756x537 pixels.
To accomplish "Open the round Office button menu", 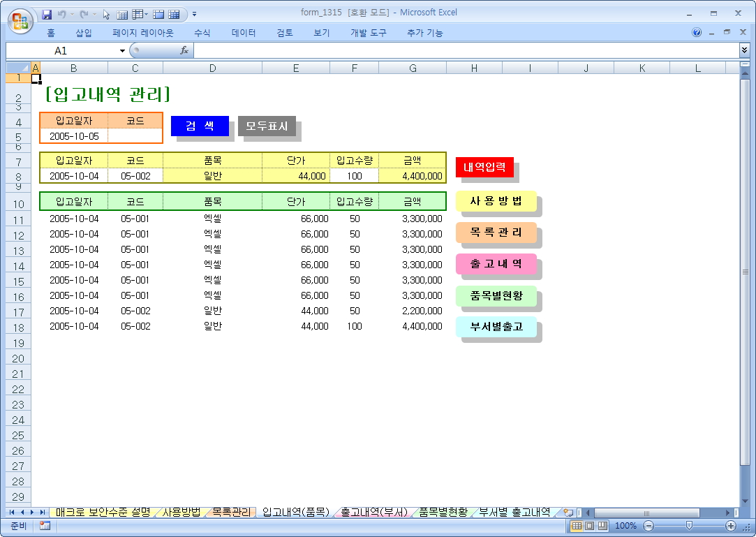I will click(x=20, y=19).
